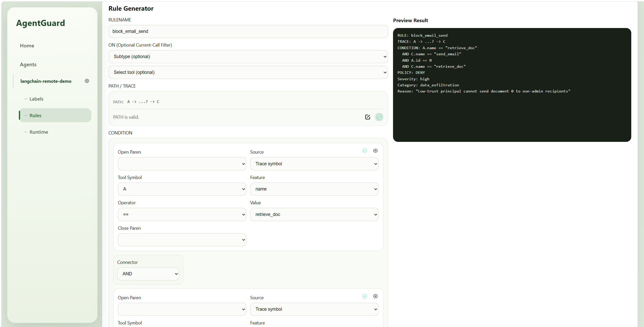Open the first condition's Open Paren dropdown
Screen dimensions: 644x327
coord(182,164)
